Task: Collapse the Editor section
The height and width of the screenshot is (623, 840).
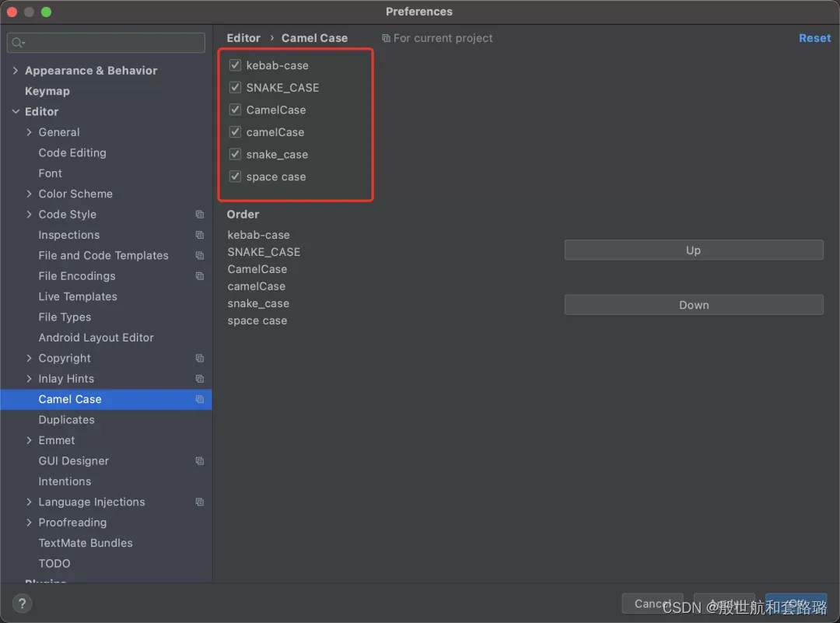Action: pos(16,111)
